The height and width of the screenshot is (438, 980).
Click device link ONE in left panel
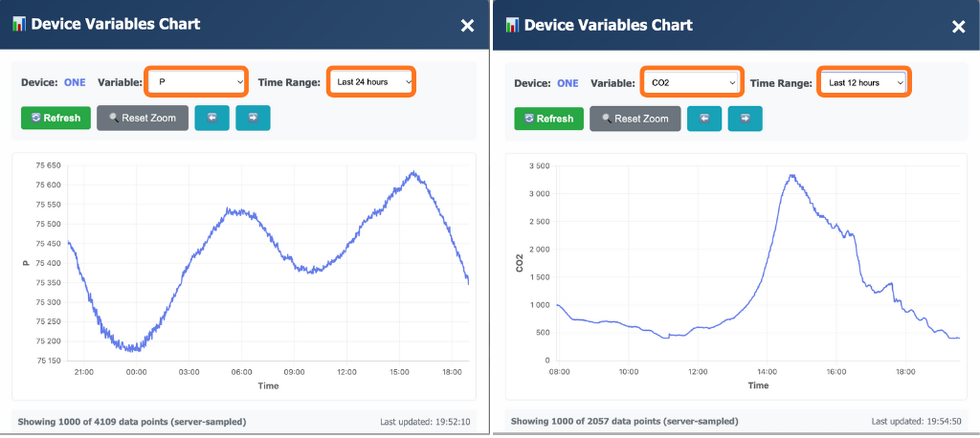click(x=75, y=82)
